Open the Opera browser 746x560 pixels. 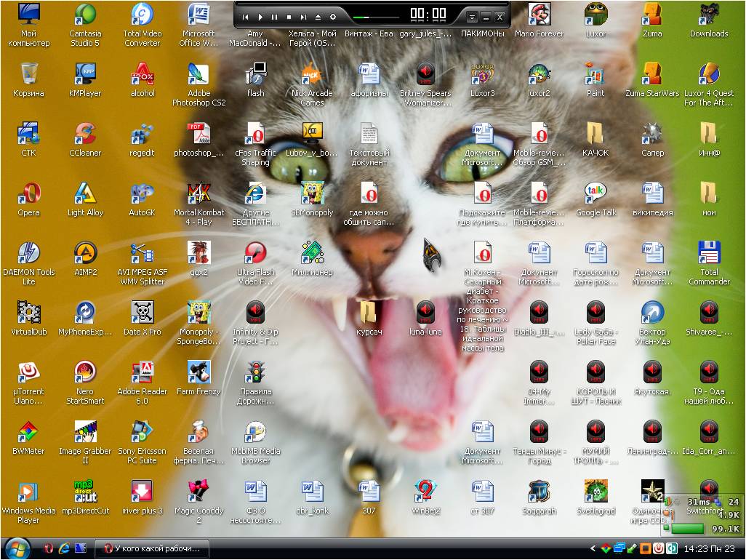pos(28,193)
